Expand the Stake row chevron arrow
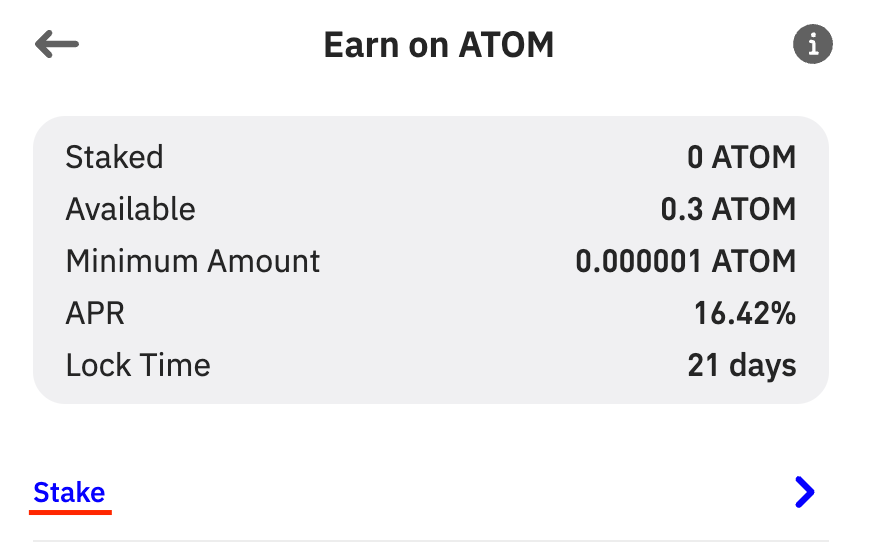The width and height of the screenshot is (872, 548). point(805,492)
